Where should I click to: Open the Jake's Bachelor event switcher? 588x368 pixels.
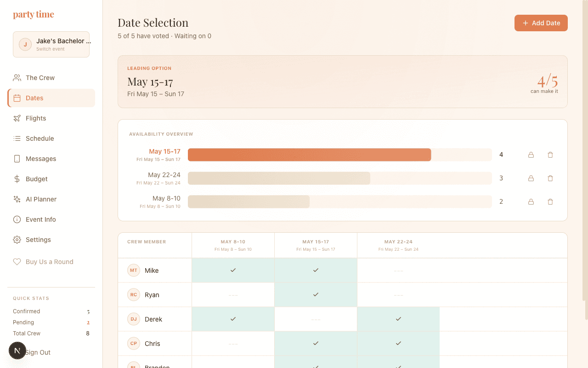pos(51,45)
